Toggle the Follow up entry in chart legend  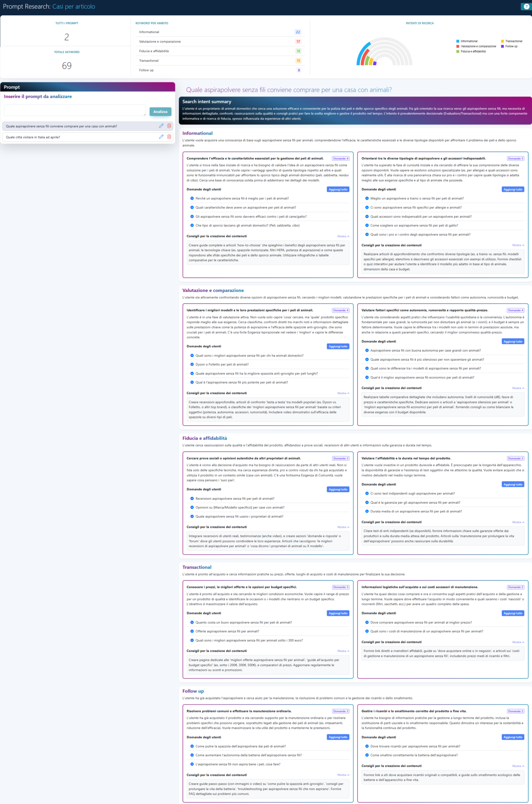point(511,46)
